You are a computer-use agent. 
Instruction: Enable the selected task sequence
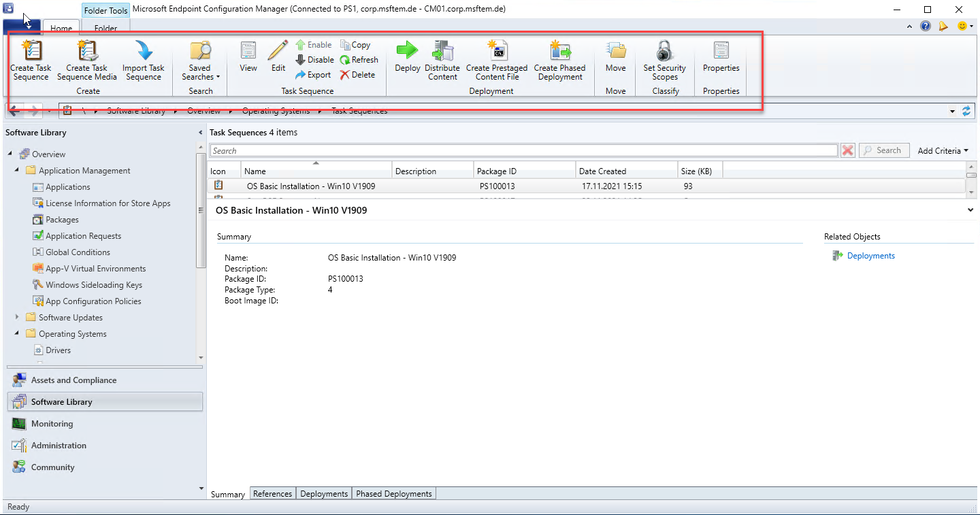click(x=314, y=45)
